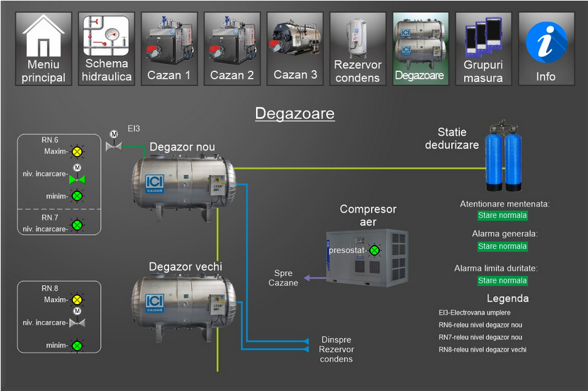This screenshot has height=391, width=588.
Task: Go to the Cazan 3 boiler page
Action: click(295, 48)
